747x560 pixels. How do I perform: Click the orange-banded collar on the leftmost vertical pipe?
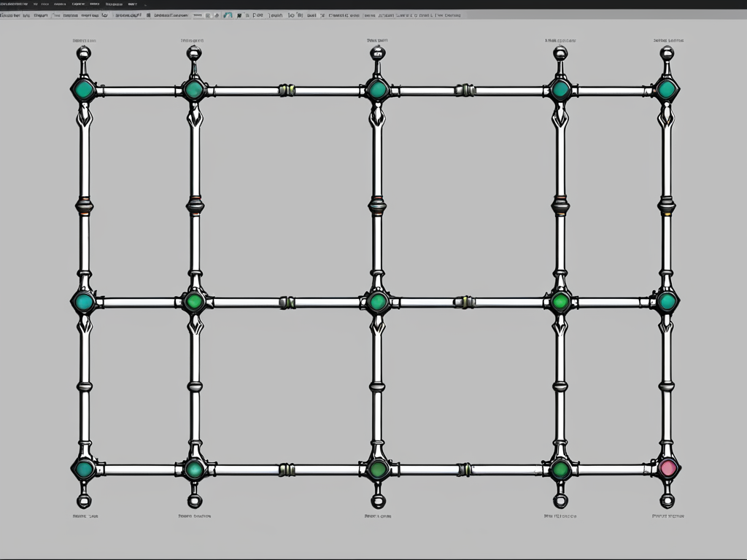click(84, 205)
